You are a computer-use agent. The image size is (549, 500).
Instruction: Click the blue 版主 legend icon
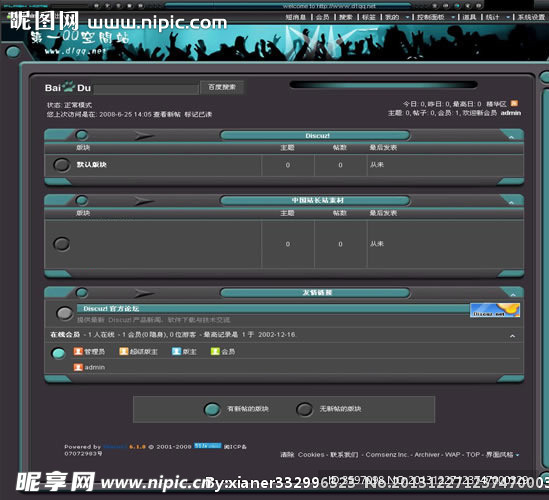pyautogui.click(x=176, y=351)
